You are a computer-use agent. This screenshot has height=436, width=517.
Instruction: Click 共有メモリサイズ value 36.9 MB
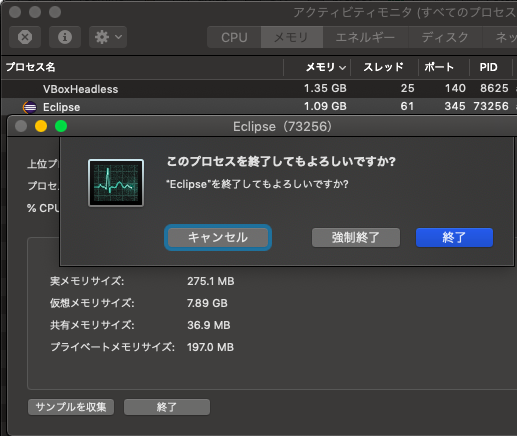pos(209,325)
